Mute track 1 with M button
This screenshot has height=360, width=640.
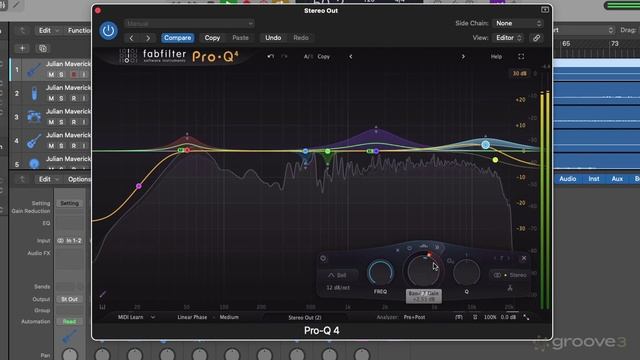point(51,75)
